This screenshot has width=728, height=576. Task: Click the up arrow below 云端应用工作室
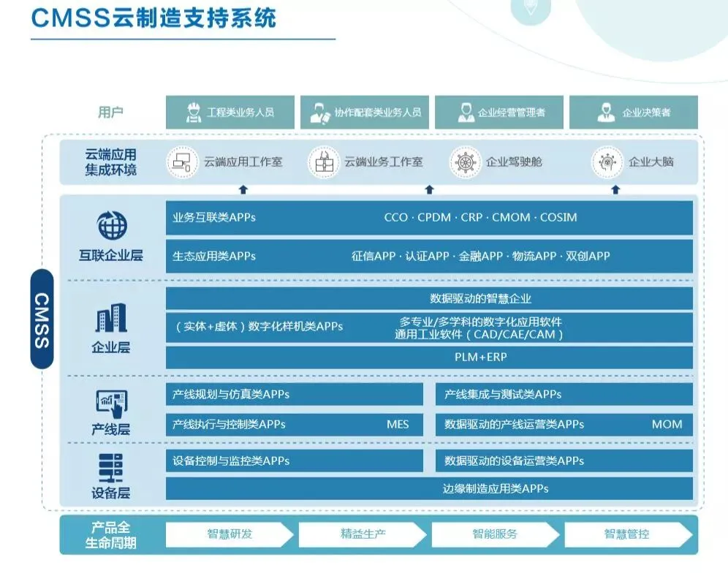pyautogui.click(x=243, y=189)
